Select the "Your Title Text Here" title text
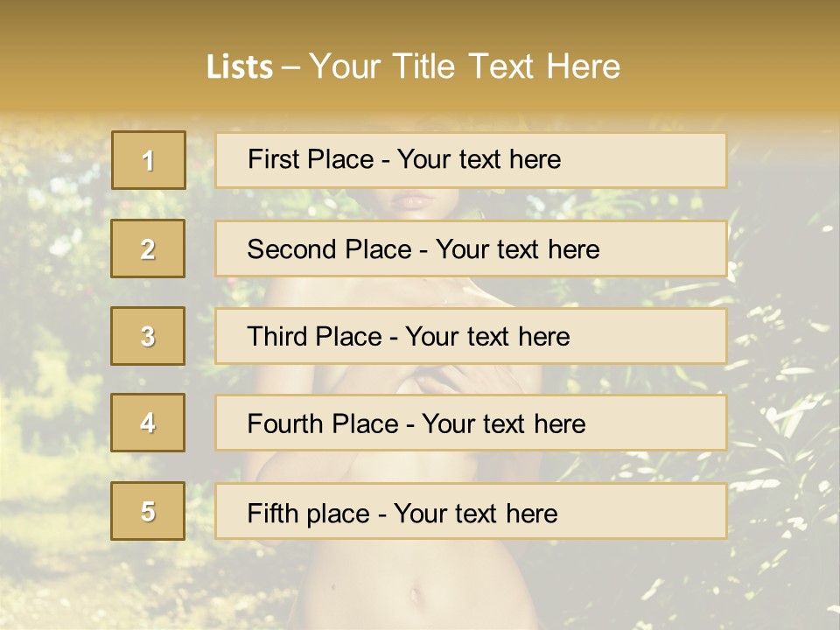 pyautogui.click(x=465, y=66)
